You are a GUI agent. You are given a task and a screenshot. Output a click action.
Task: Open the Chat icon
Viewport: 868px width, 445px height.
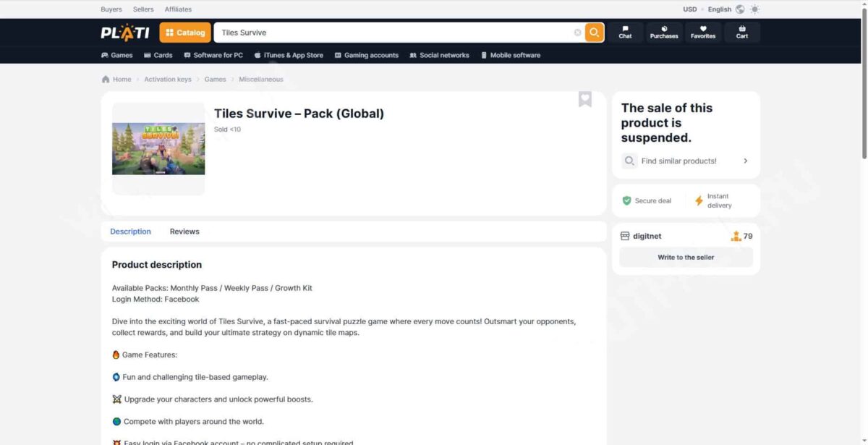(x=625, y=33)
